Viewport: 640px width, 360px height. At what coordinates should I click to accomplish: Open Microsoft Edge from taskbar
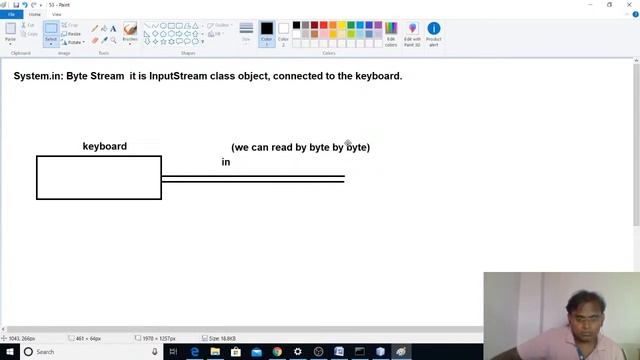(195, 351)
